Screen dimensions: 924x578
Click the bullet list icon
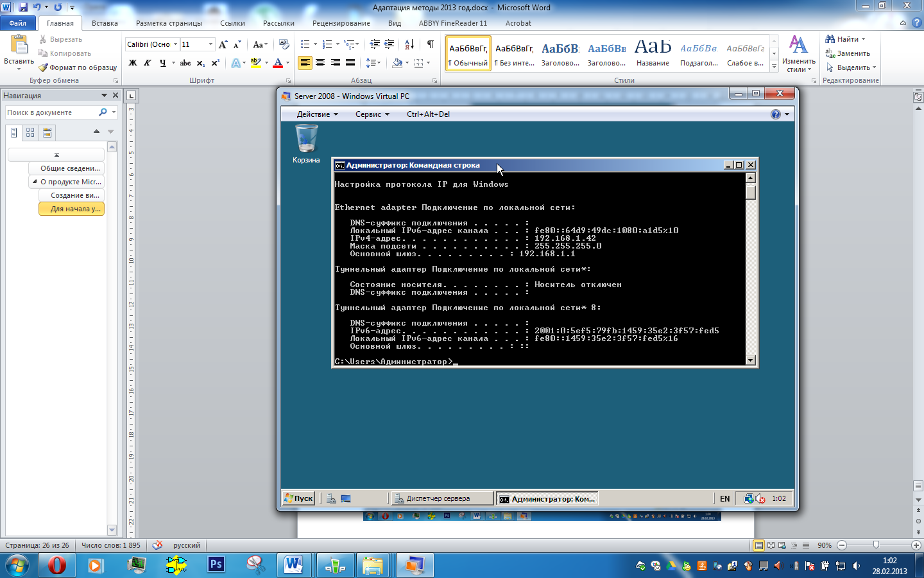[x=305, y=44]
